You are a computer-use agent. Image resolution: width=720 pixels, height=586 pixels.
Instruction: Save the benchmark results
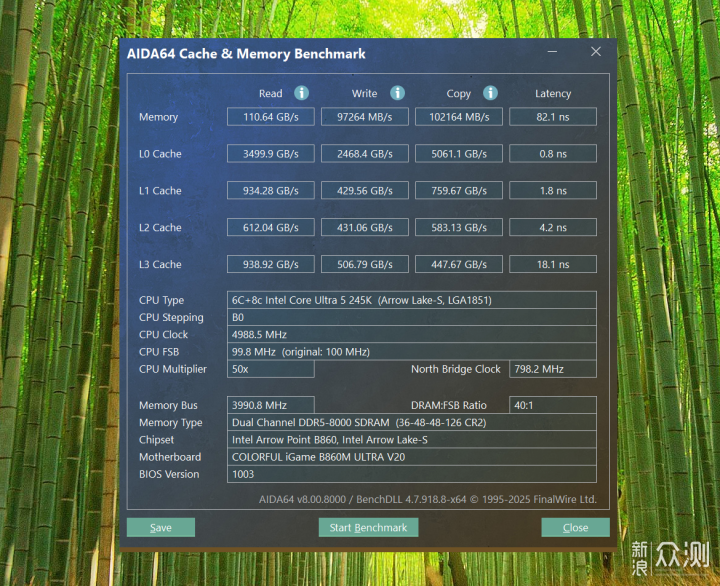pos(161,528)
